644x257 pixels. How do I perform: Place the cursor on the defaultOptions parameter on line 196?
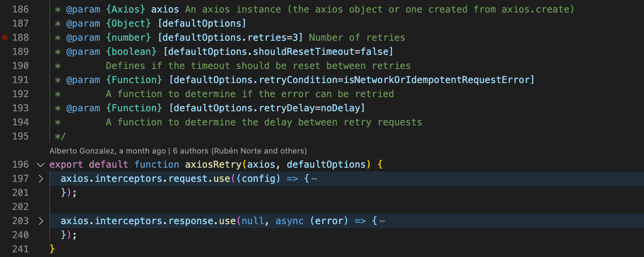click(x=326, y=165)
